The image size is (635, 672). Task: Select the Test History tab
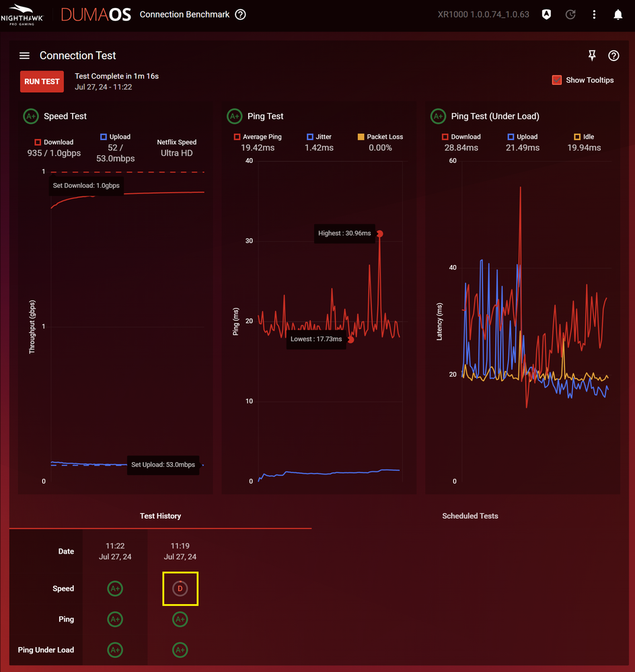coord(160,516)
